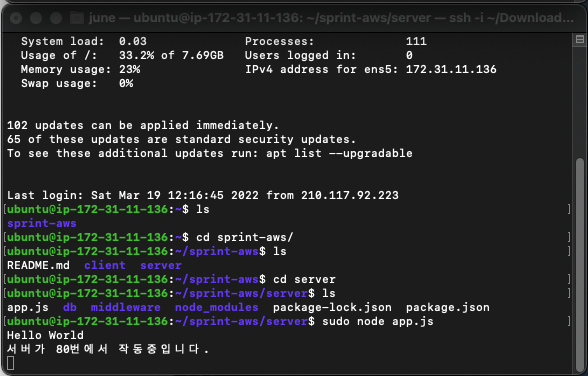This screenshot has height=376, width=588.
Task: Click the 'cd sprint-aws/' command text
Action: (244, 237)
